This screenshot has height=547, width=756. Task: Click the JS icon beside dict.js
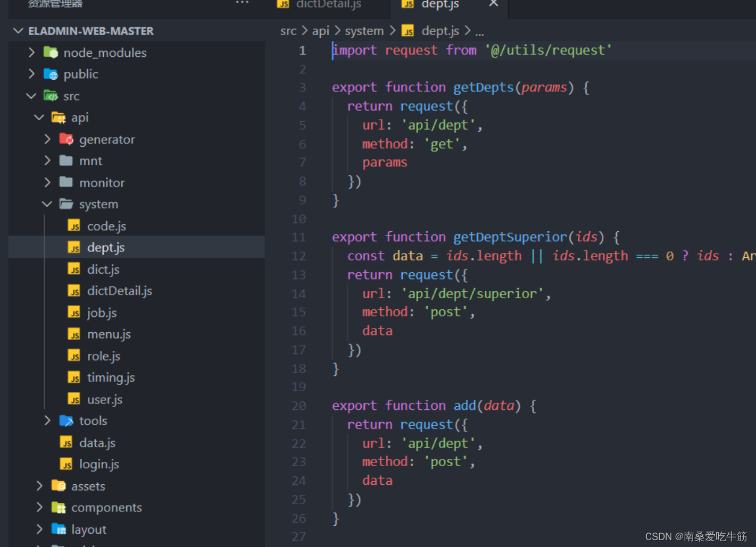tap(74, 269)
